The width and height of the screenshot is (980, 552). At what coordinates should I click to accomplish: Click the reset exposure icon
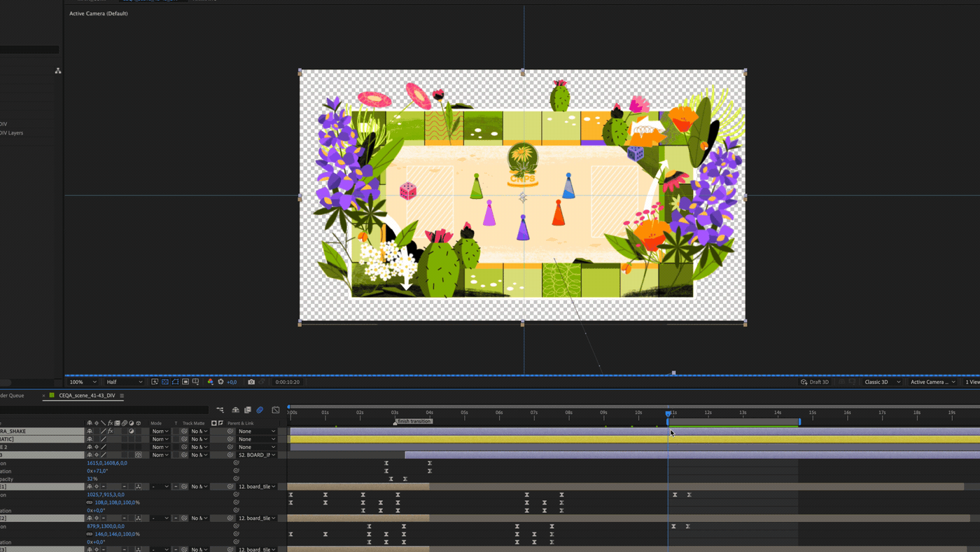click(221, 382)
